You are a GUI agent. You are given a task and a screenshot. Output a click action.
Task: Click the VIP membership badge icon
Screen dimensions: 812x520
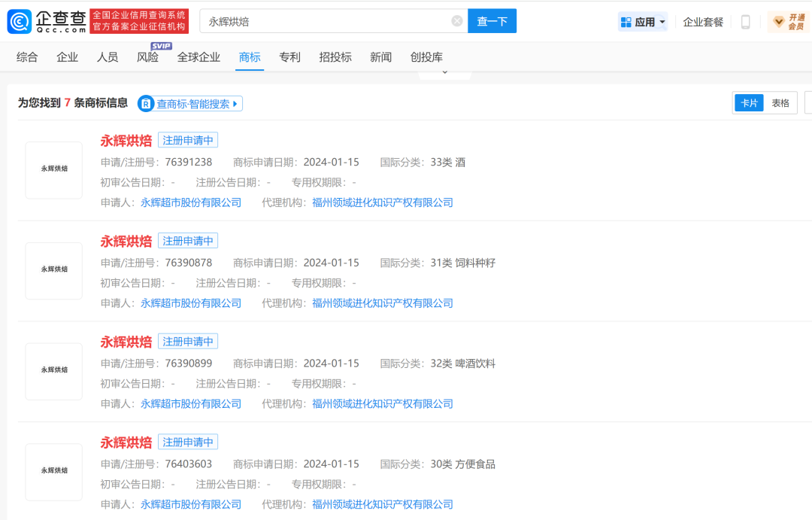(780, 22)
